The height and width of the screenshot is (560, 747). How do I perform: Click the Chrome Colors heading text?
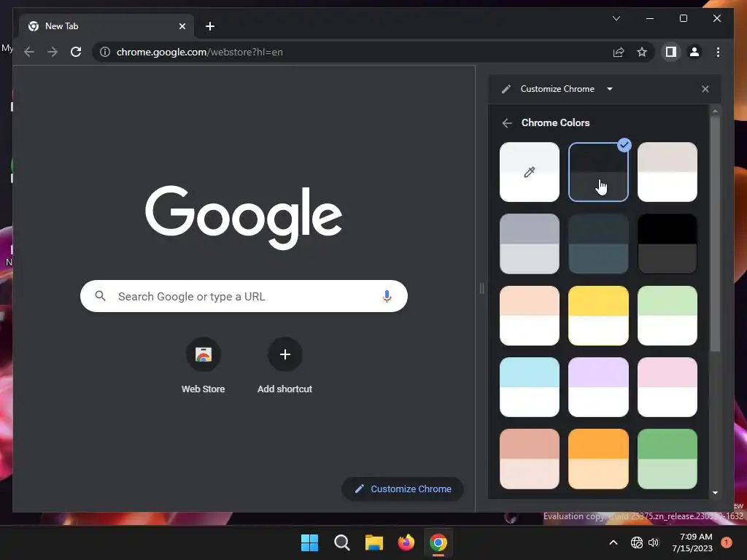pos(555,122)
